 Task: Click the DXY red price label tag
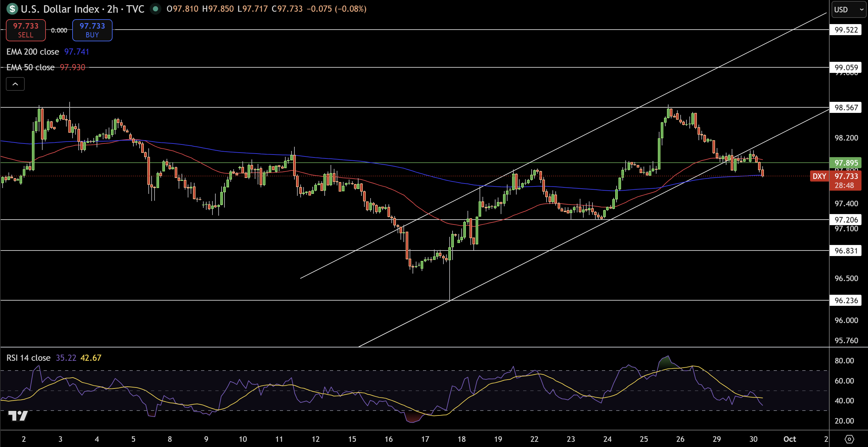click(819, 176)
